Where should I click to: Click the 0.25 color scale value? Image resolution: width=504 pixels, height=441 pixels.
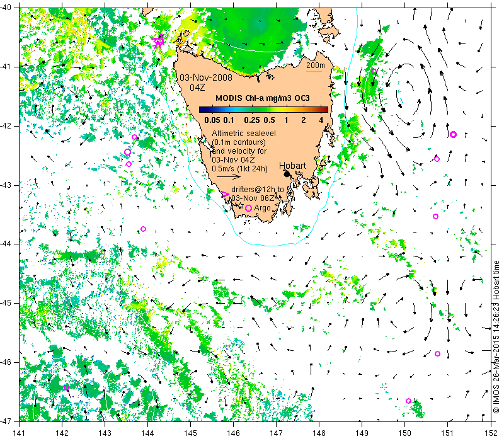(251, 120)
